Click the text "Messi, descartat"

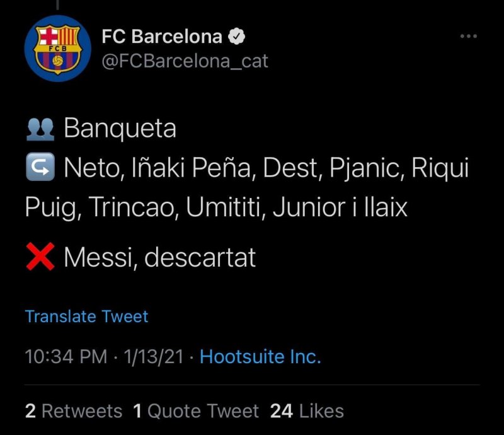point(160,258)
